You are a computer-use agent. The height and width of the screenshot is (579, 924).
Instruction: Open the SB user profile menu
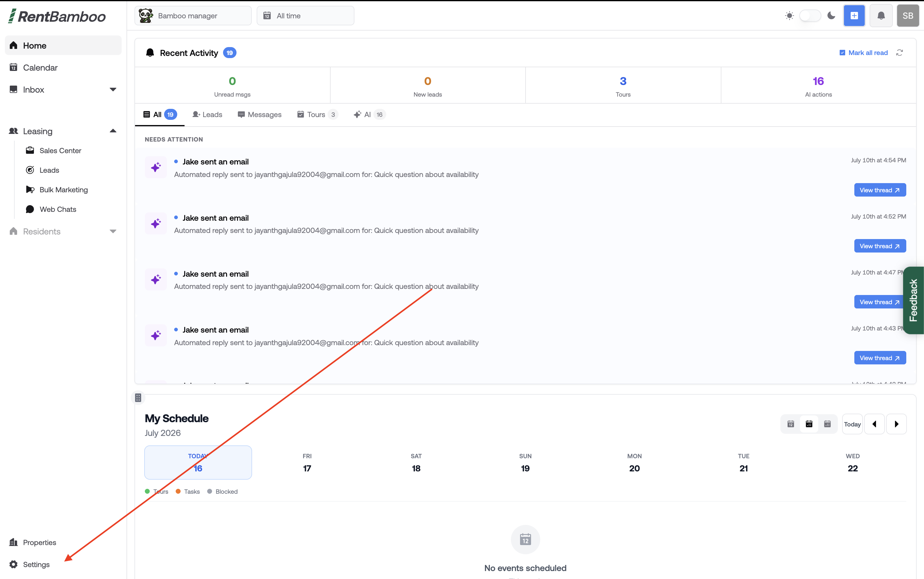tap(908, 16)
